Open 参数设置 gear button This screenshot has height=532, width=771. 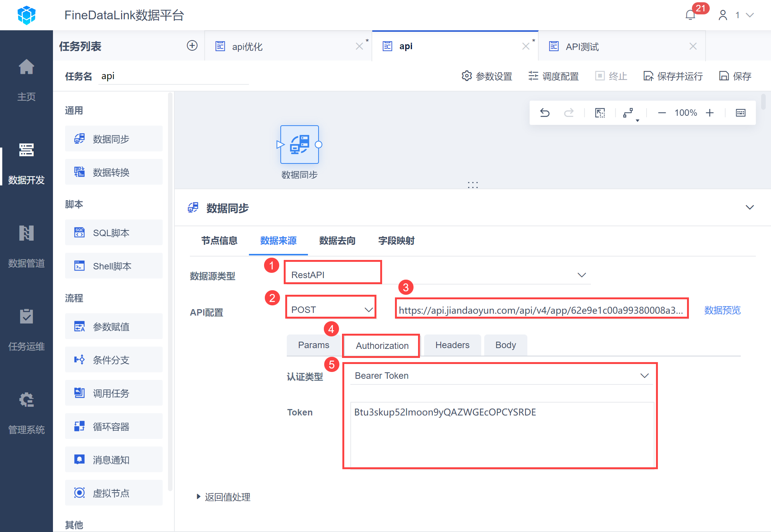(487, 76)
